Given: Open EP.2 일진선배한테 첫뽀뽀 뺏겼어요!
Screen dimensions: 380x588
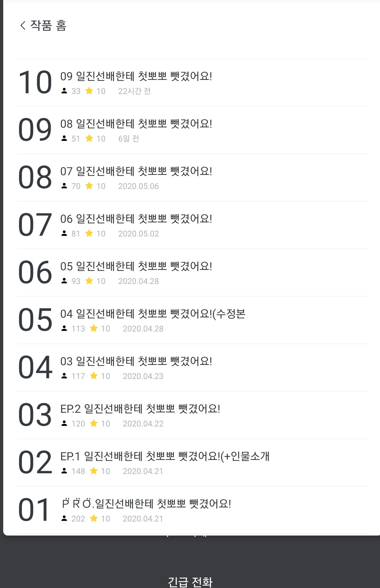Looking at the screenshot, I should coord(140,409).
